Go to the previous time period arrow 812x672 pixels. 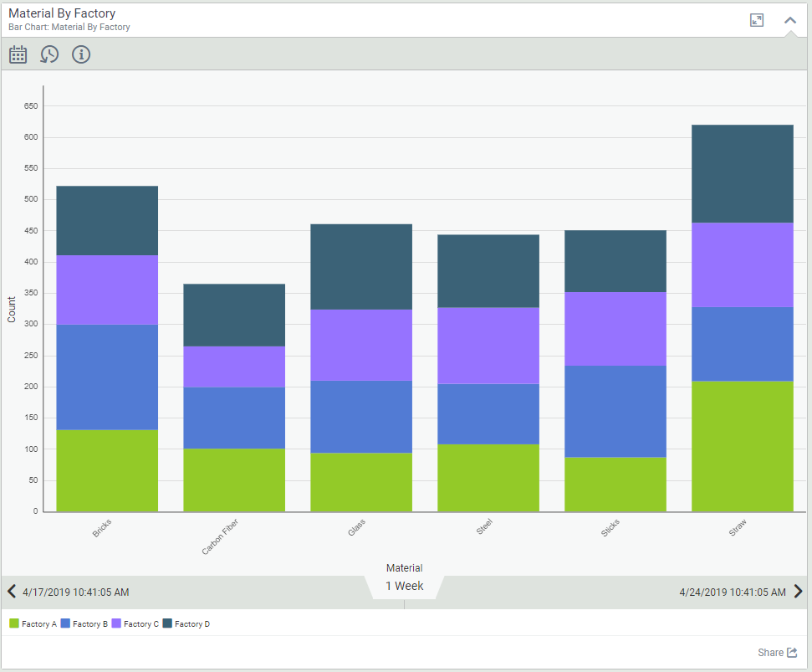click(x=12, y=592)
